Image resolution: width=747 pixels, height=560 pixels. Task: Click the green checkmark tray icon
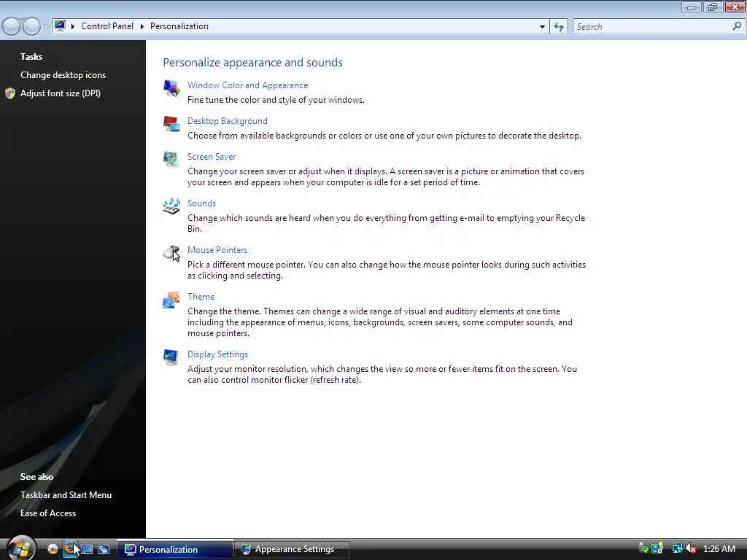coord(643,548)
